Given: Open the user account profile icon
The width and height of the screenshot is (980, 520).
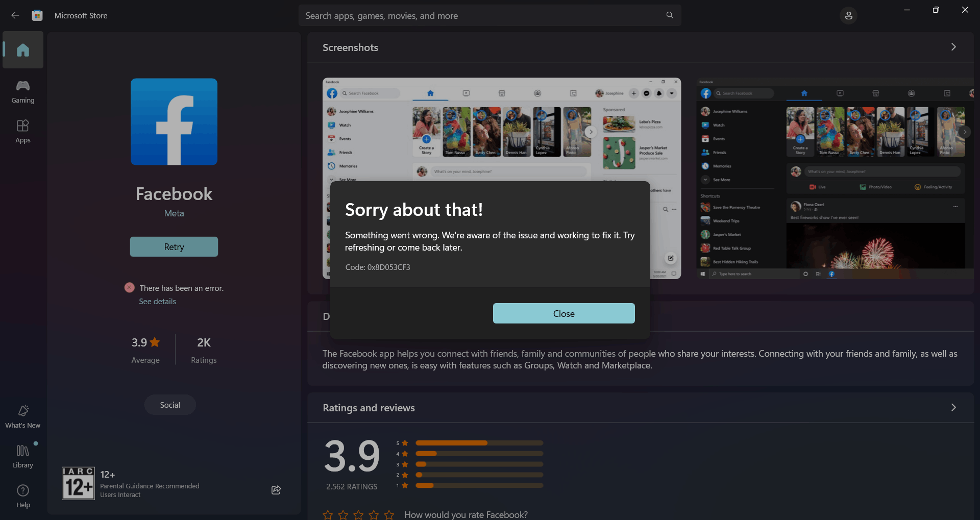Looking at the screenshot, I should [x=848, y=16].
